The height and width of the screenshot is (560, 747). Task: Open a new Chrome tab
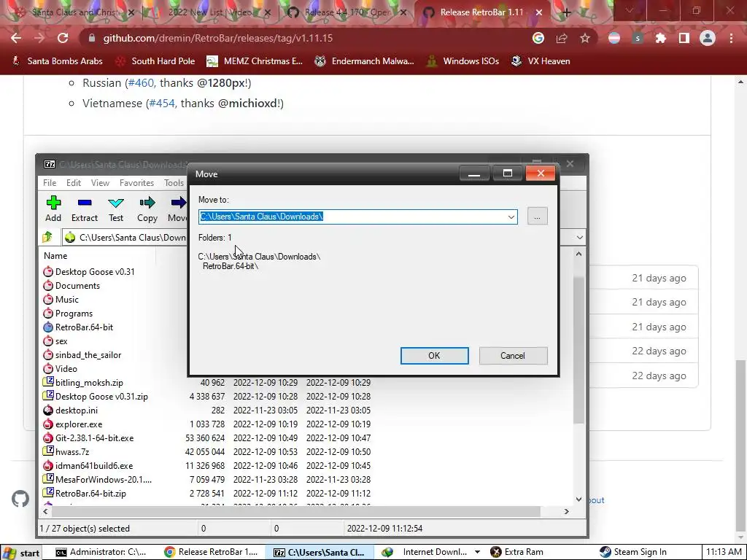(x=566, y=12)
